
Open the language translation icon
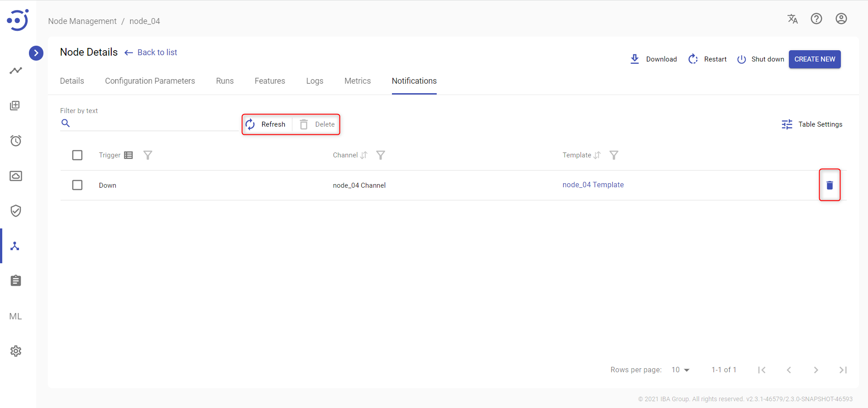point(793,19)
